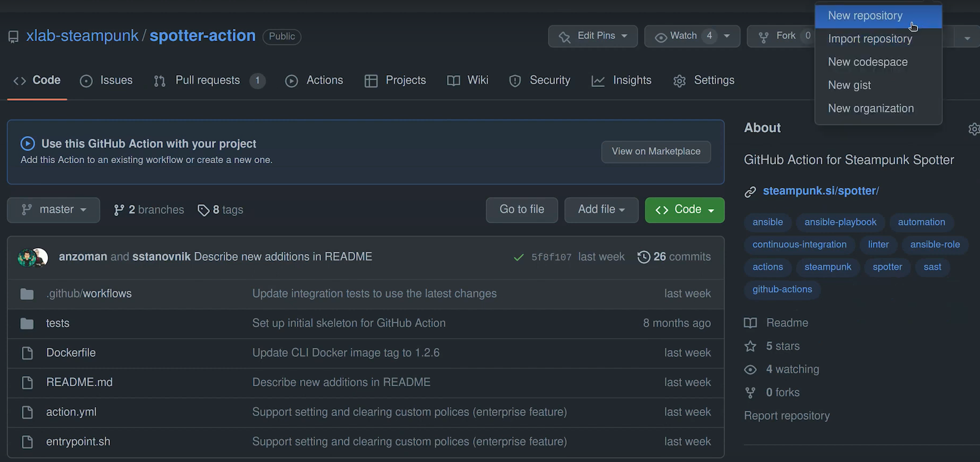The image size is (980, 462).
Task: Choose New gist in the dropdown menu
Action: point(849,85)
